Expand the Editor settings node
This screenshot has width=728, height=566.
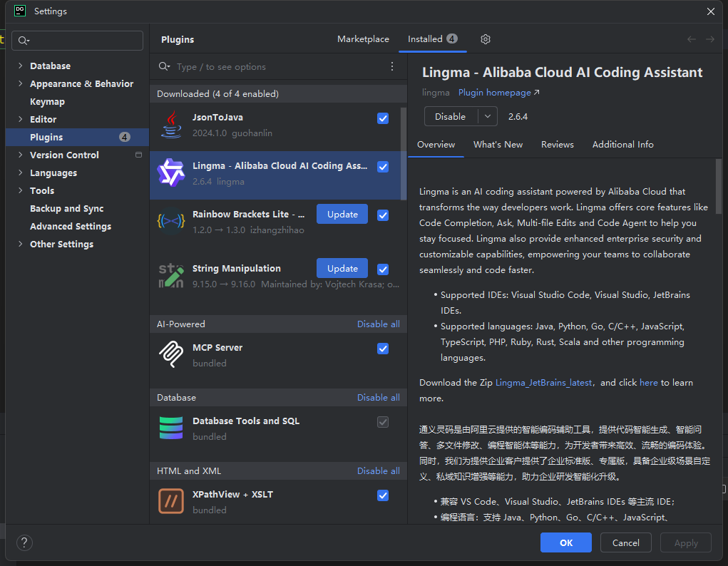21,119
